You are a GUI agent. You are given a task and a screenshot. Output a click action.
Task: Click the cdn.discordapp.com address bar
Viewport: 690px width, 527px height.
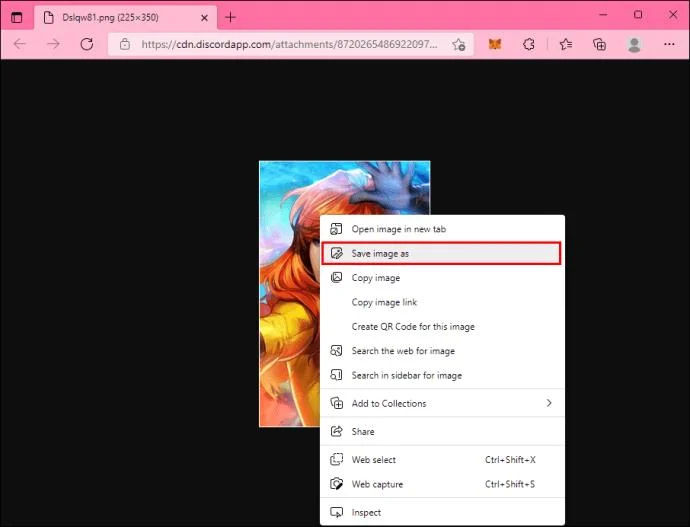click(x=289, y=44)
